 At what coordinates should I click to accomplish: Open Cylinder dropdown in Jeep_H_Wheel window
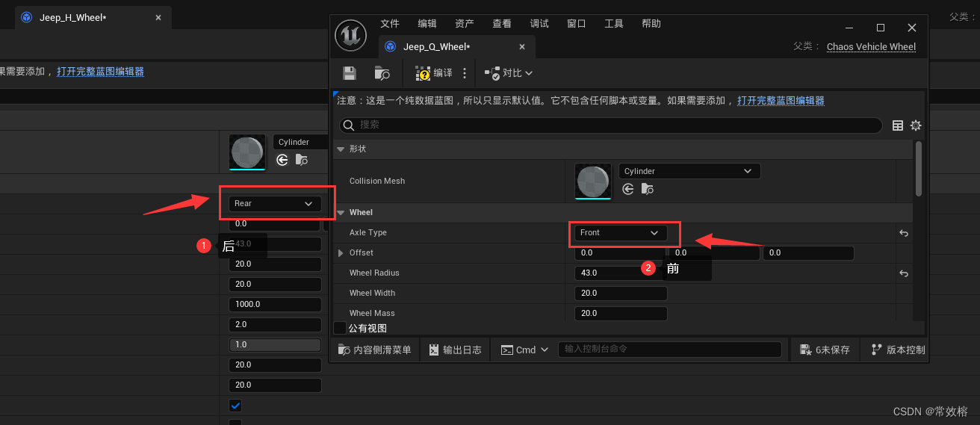point(302,142)
